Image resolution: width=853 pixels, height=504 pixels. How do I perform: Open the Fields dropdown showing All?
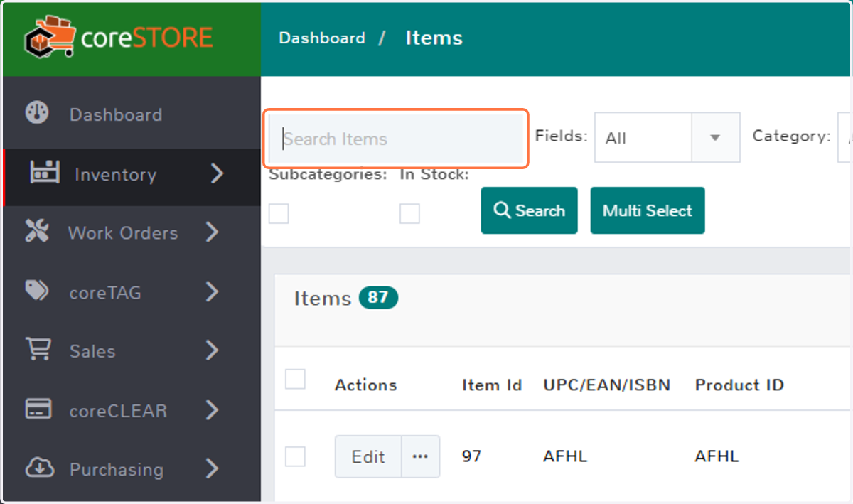[667, 137]
